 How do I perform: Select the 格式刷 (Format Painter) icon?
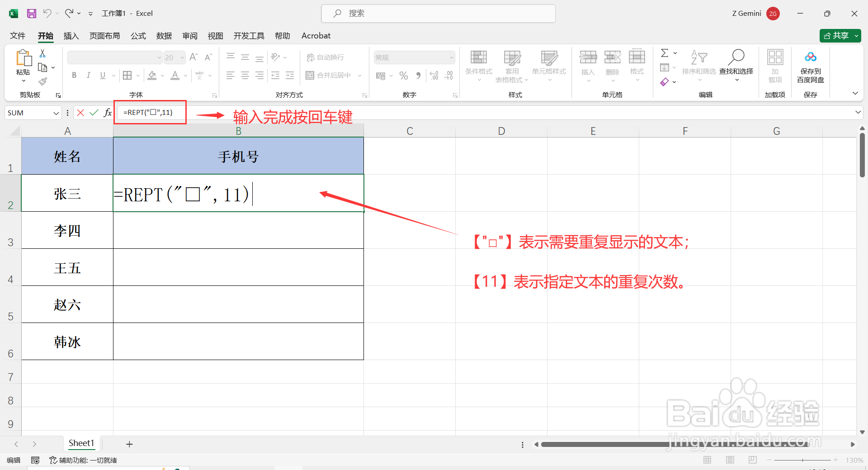pos(42,81)
